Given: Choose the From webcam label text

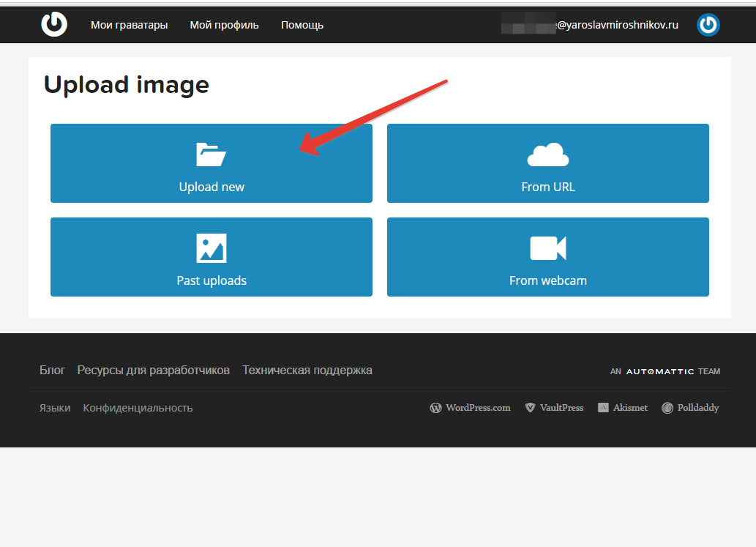Looking at the screenshot, I should tap(547, 280).
